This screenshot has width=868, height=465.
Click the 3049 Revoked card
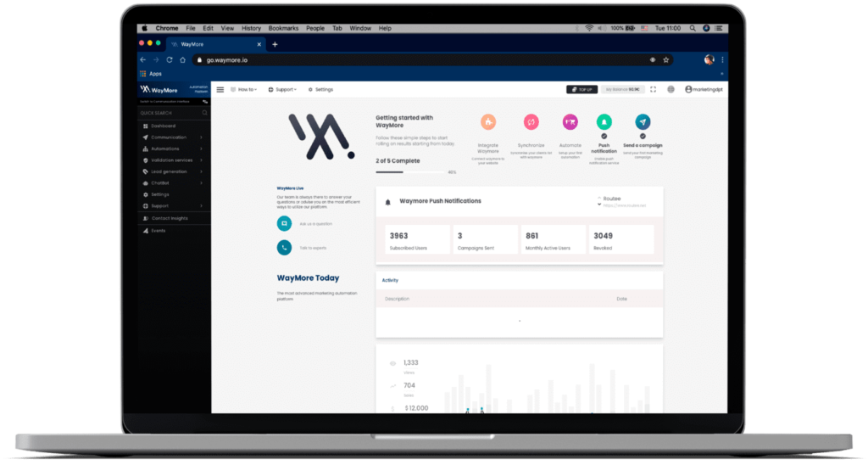tap(621, 240)
